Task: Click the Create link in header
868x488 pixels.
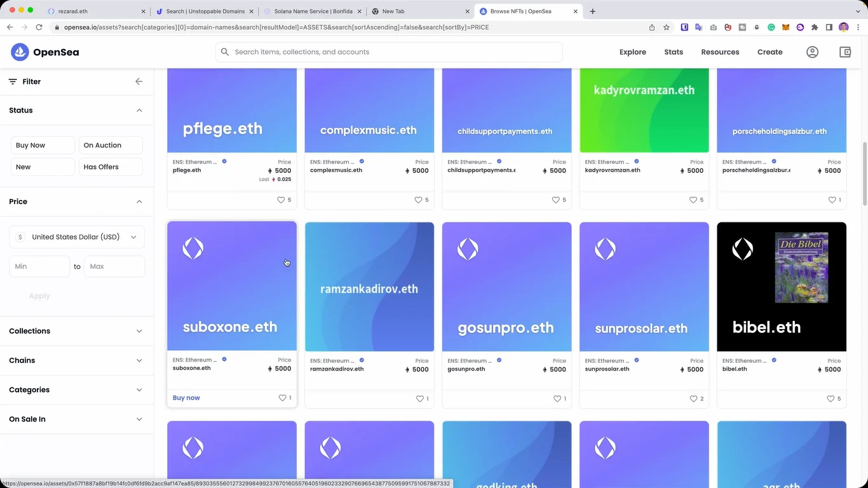Action: coord(770,52)
